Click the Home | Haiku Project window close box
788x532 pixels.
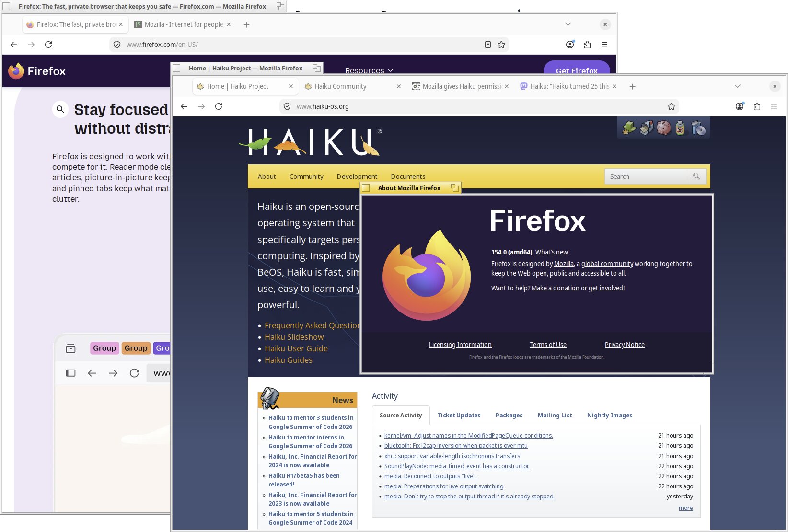coord(176,68)
